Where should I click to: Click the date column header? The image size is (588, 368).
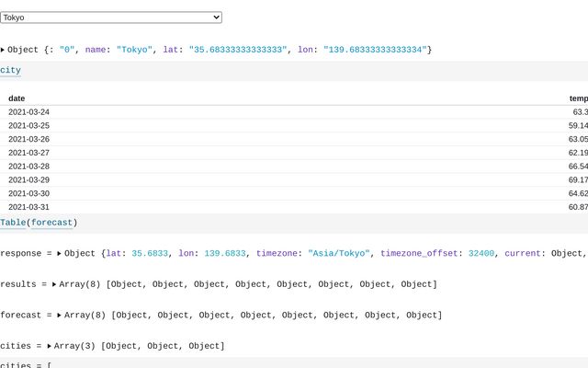pyautogui.click(x=17, y=98)
